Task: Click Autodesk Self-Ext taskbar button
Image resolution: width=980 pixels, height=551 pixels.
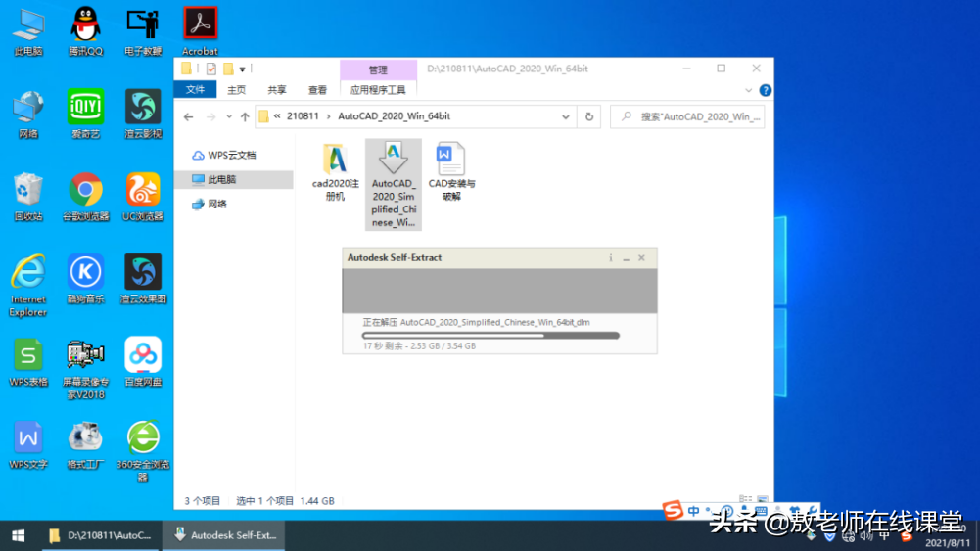Action: coord(224,535)
